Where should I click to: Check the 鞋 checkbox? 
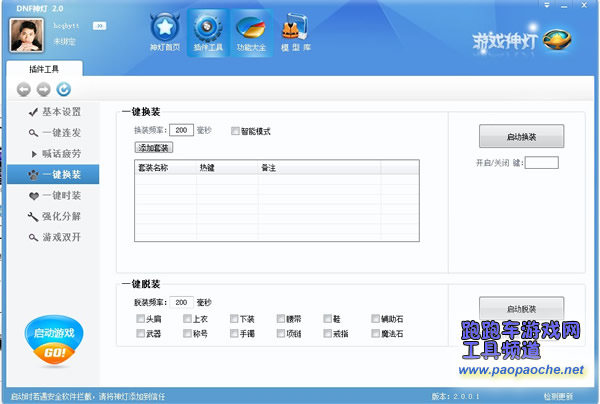[328, 318]
